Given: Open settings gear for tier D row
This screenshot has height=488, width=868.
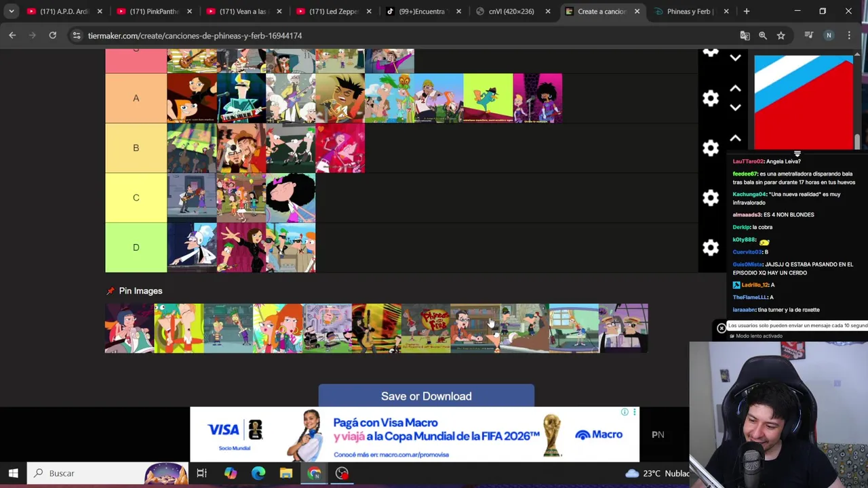Looking at the screenshot, I should click(x=710, y=247).
